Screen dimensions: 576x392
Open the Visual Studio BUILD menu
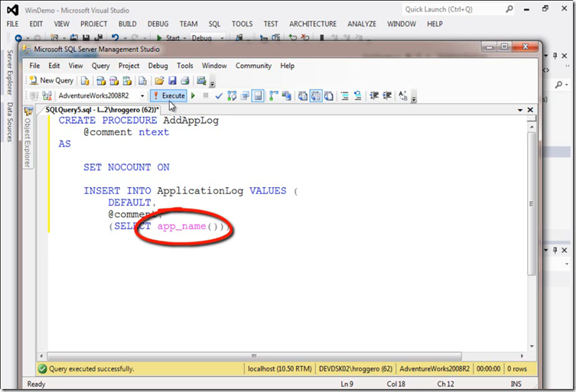[128, 24]
